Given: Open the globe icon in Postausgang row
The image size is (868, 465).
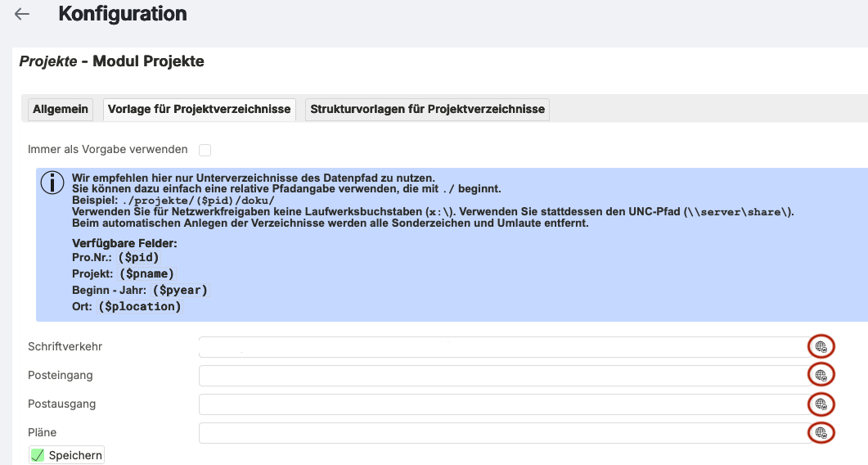Looking at the screenshot, I should 821,404.
